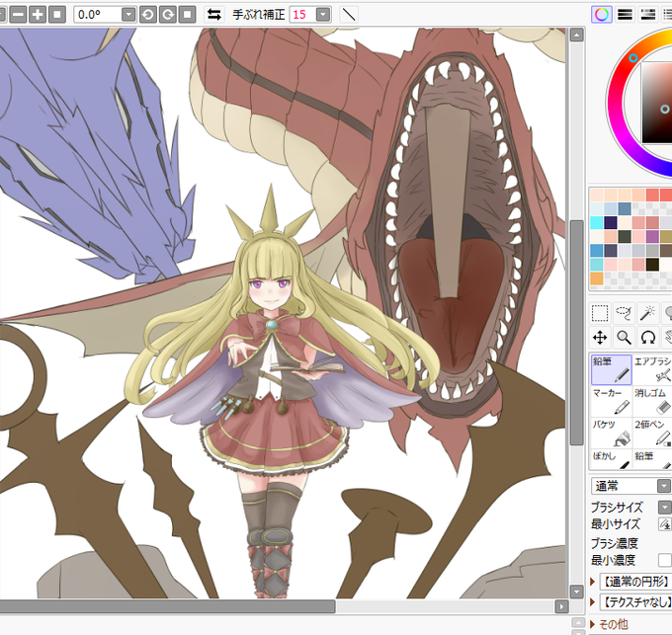Select the magic wand selection tool

tap(648, 313)
